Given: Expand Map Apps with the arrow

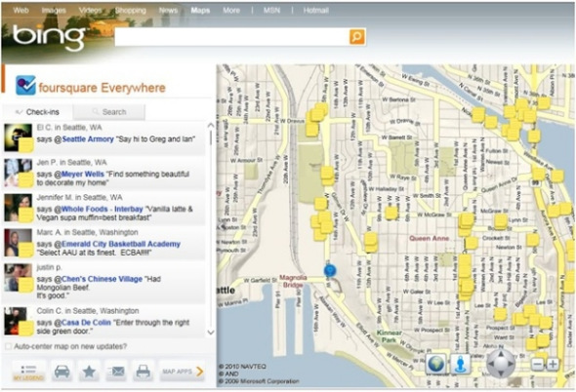Looking at the screenshot, I should click(200, 372).
